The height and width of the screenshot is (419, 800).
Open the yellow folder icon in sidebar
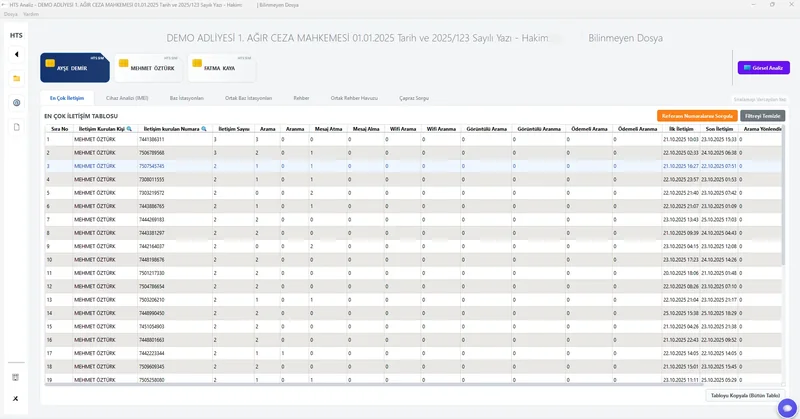tap(16, 78)
